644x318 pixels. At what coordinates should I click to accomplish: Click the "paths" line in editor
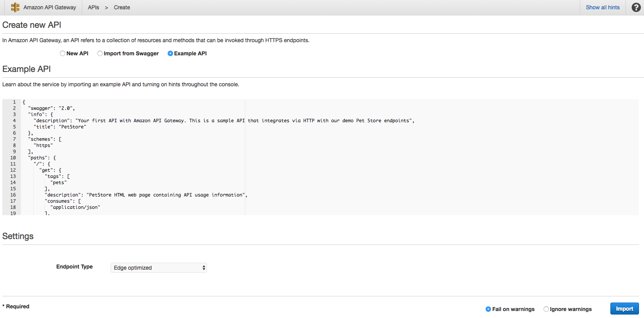[42, 158]
